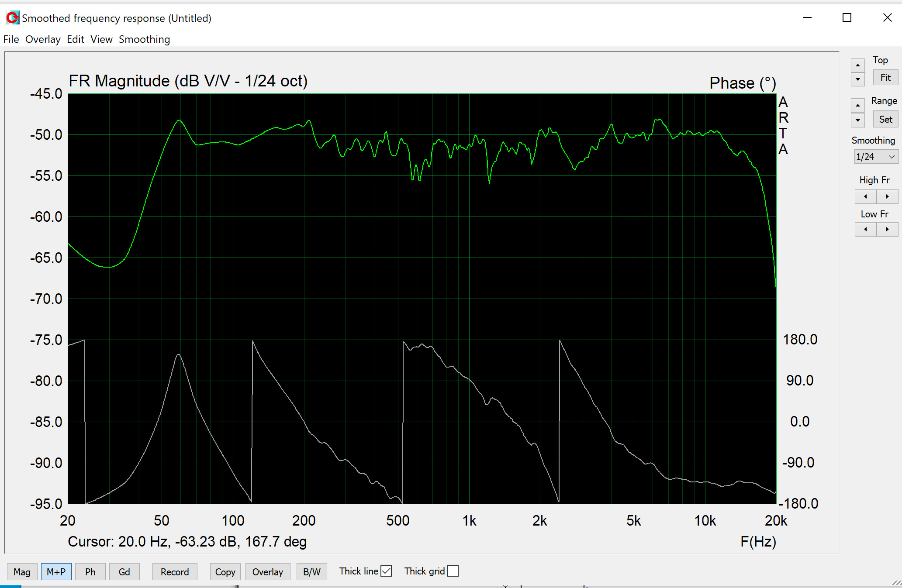This screenshot has height=588, width=902.
Task: Open the Edit menu
Action: (x=76, y=39)
